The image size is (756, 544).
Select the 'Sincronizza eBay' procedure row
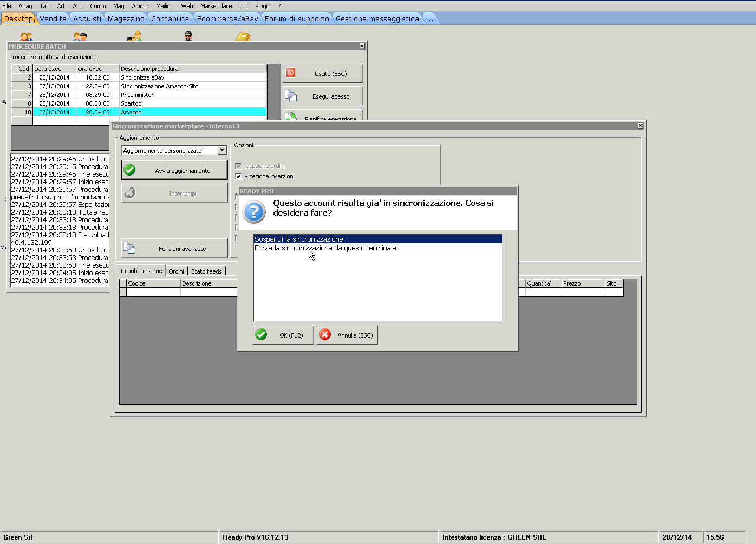[139, 77]
